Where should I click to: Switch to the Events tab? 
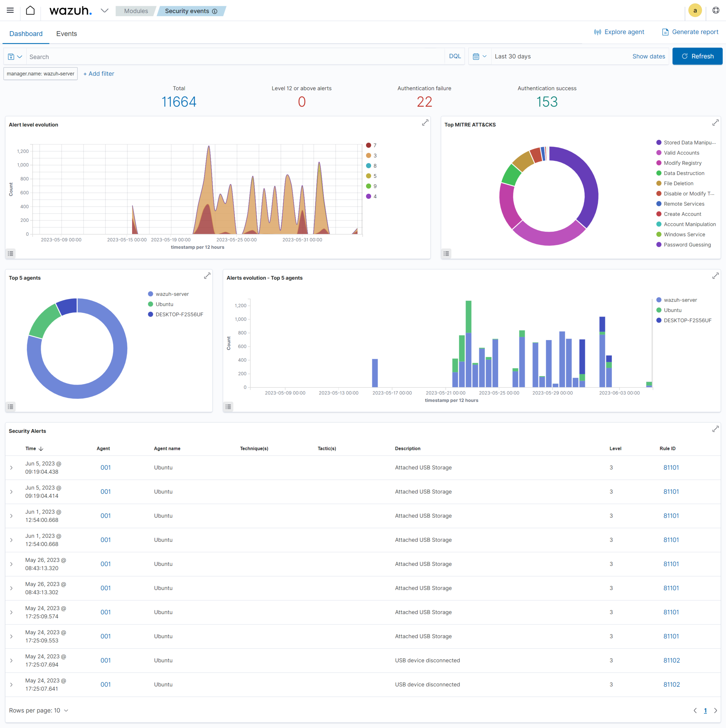pyautogui.click(x=67, y=33)
